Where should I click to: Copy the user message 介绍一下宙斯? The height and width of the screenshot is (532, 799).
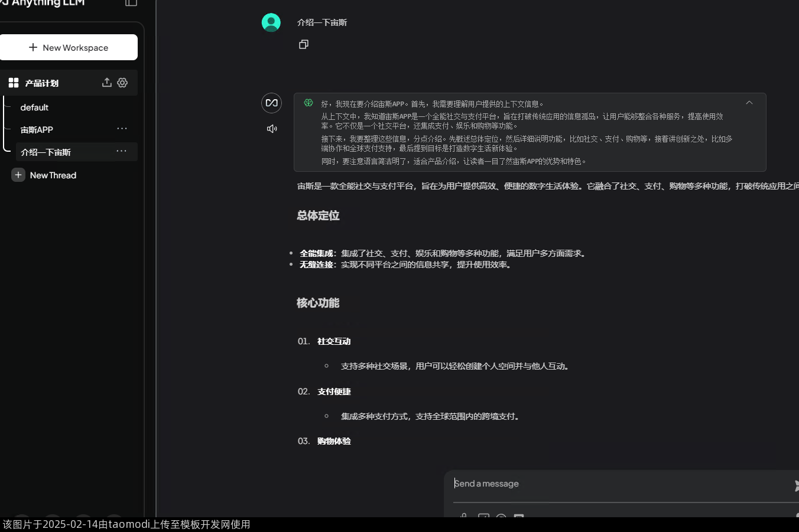(304, 44)
